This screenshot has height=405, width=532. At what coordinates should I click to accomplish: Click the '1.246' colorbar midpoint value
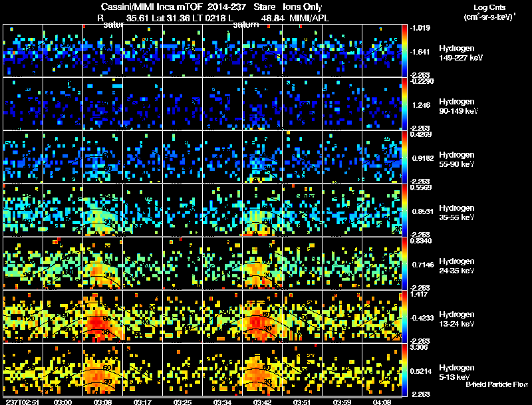(x=423, y=105)
